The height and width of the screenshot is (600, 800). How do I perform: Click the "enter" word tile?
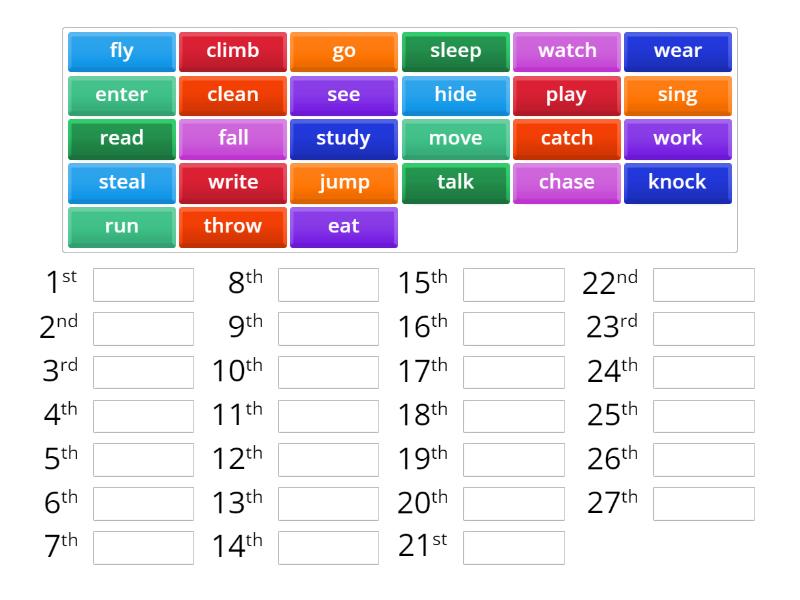coord(120,94)
